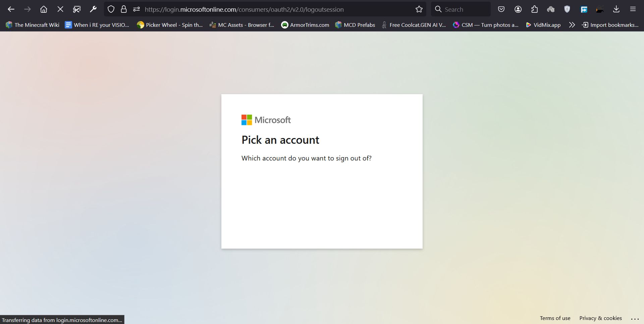Open more footer options via the ellipsis
Image resolution: width=644 pixels, height=324 pixels.
pyautogui.click(x=635, y=319)
